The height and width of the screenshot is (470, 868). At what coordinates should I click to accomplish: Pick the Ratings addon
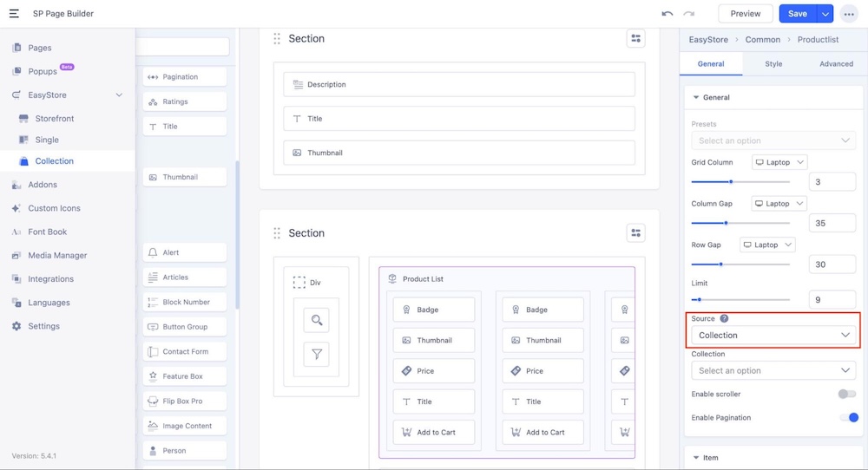coord(185,101)
